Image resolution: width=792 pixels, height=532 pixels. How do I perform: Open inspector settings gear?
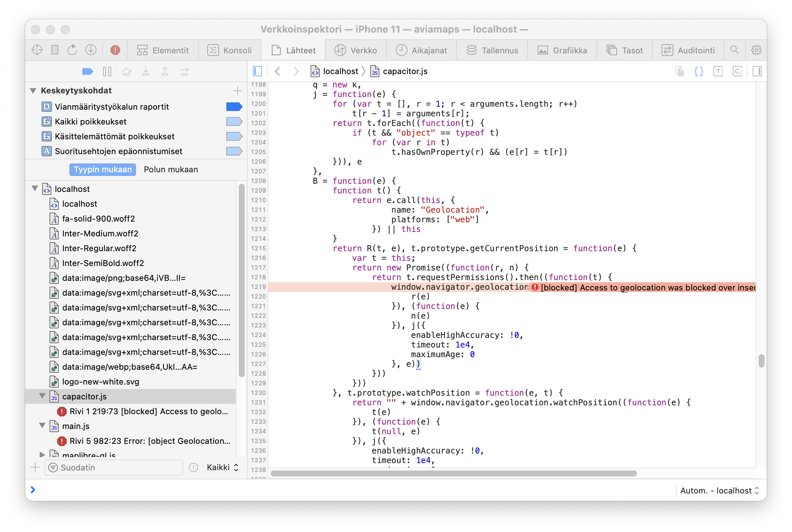click(756, 50)
